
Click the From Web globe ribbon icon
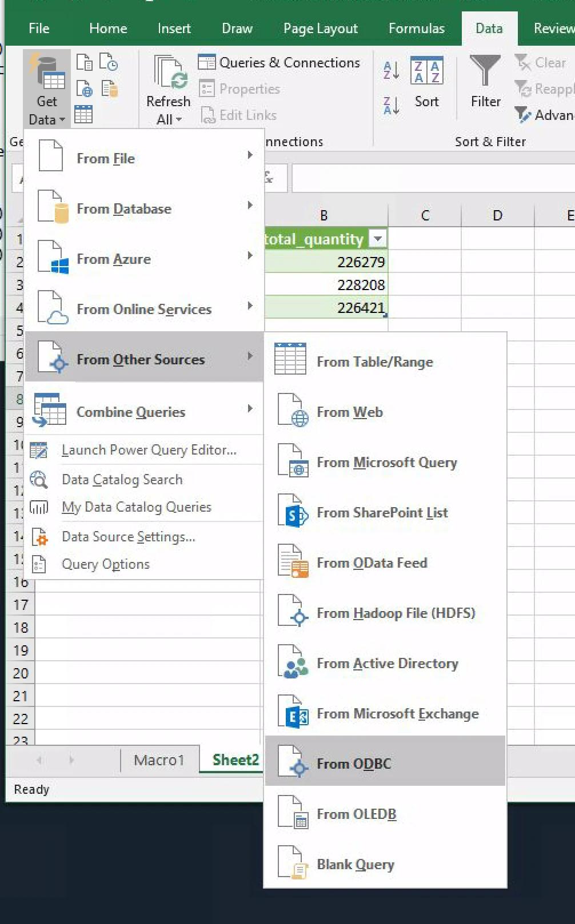(x=84, y=89)
